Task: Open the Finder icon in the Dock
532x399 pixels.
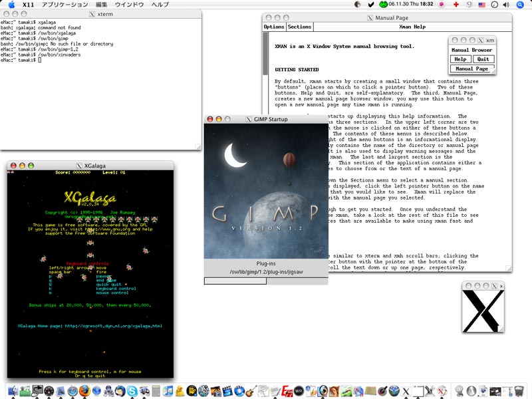Action: [13, 390]
